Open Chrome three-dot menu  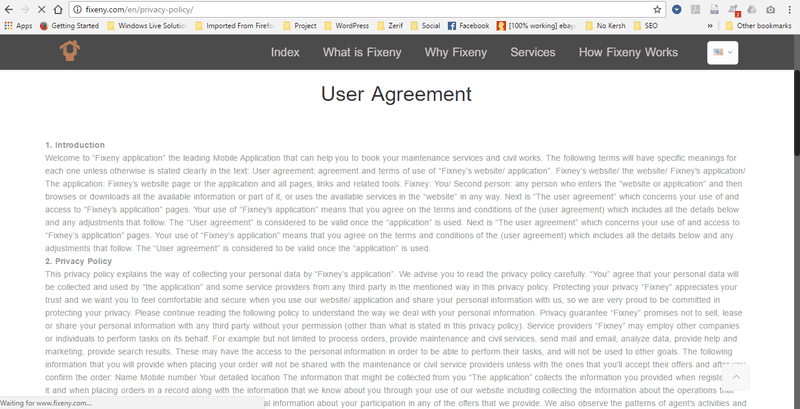pos(788,9)
